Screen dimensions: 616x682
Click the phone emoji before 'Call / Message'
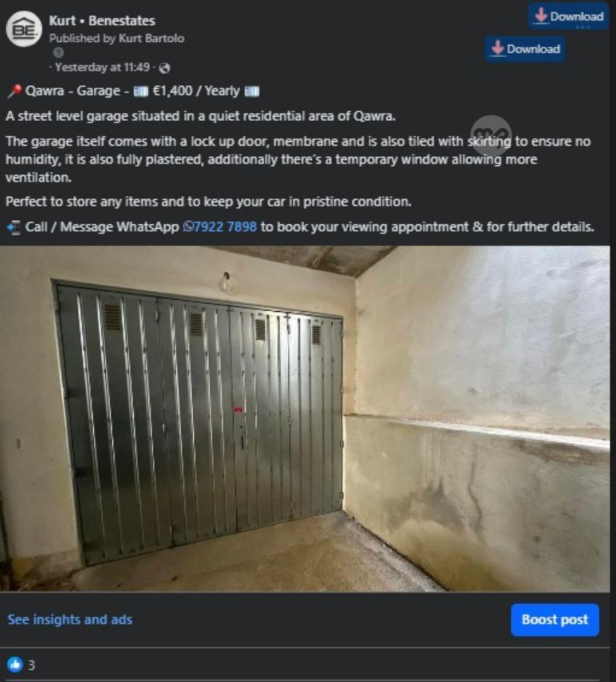[x=14, y=227]
